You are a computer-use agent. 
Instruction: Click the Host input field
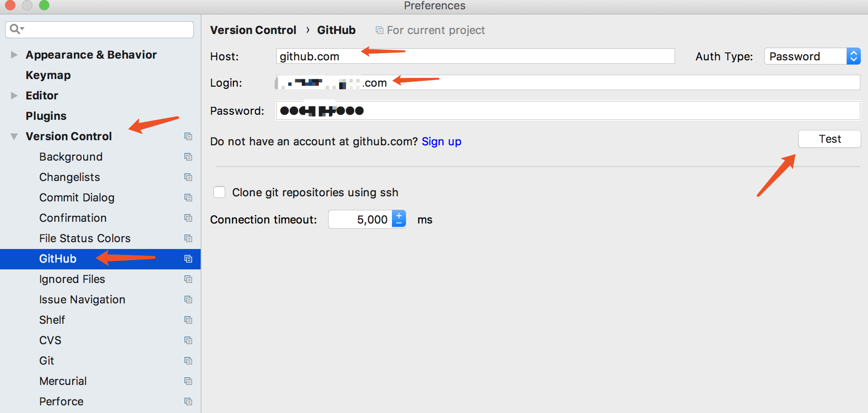point(475,56)
